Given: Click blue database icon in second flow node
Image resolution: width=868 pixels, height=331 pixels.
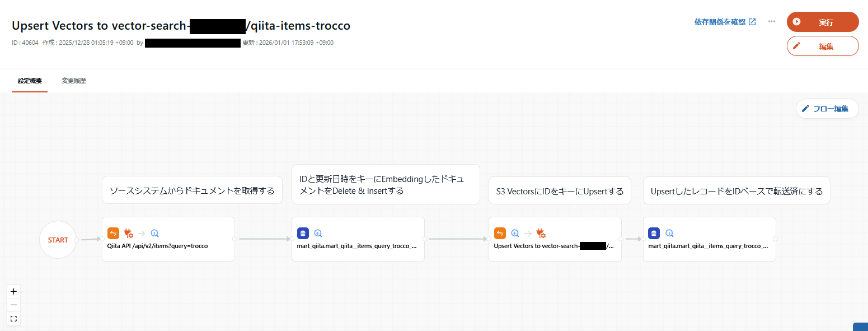Looking at the screenshot, I should pyautogui.click(x=303, y=234).
